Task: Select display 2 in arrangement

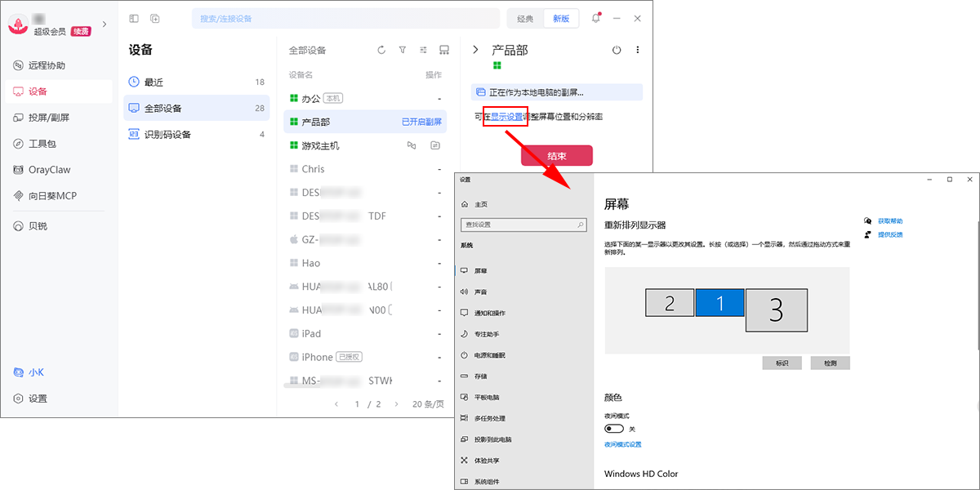Action: click(x=670, y=303)
